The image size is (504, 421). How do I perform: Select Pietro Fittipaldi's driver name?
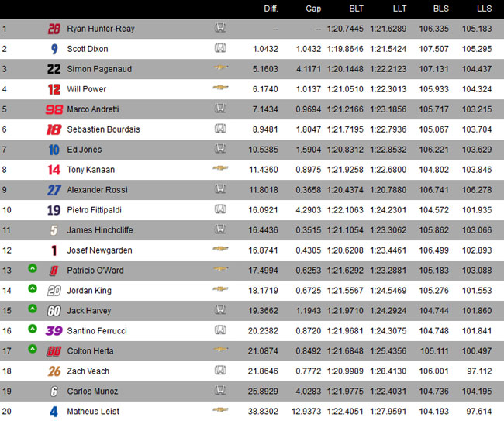click(x=94, y=210)
